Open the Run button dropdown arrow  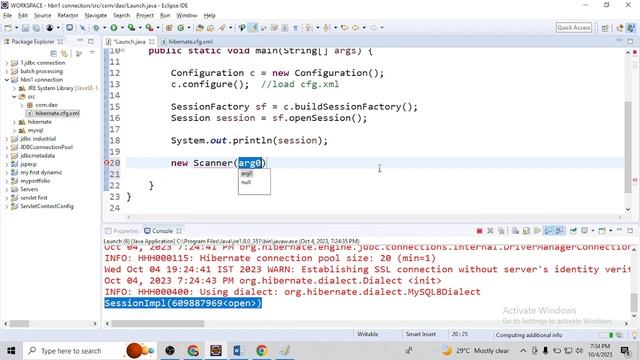click(x=122, y=28)
